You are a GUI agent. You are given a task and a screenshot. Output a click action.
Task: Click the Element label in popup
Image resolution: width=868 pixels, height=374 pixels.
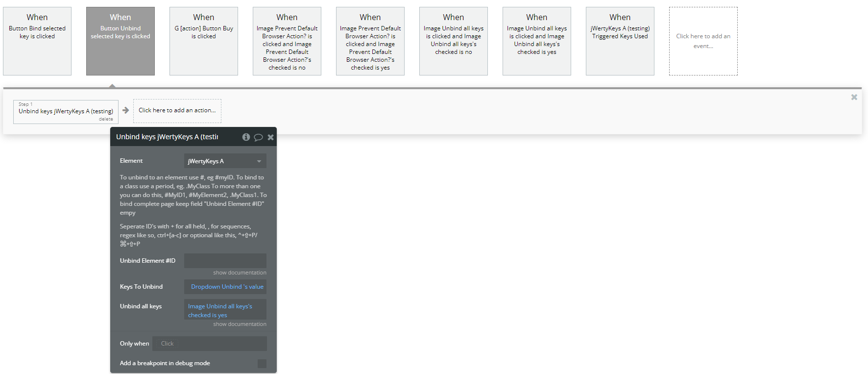[x=131, y=161]
